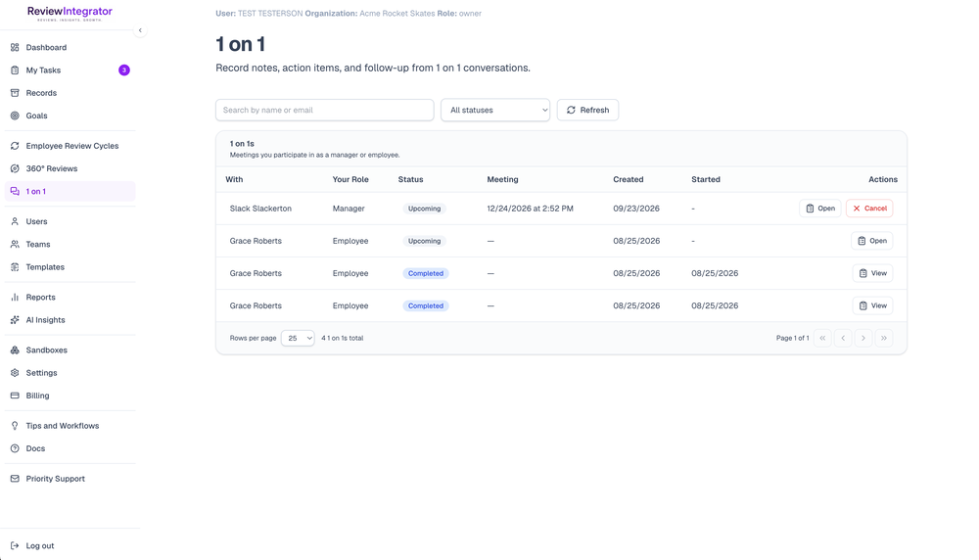Collapse the sidebar with the chevron toggle
Image resolution: width=979 pixels, height=560 pixels.
coord(140,30)
